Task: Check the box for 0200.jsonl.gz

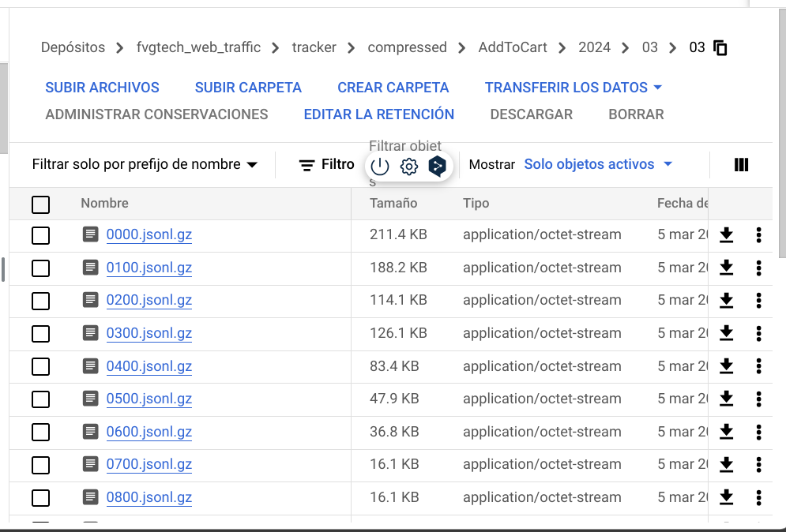Action: coord(40,301)
